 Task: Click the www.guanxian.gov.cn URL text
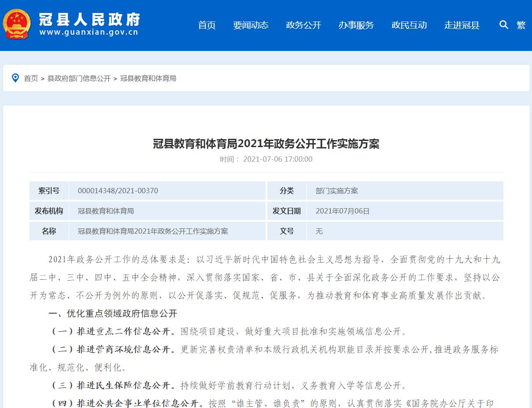(x=89, y=32)
